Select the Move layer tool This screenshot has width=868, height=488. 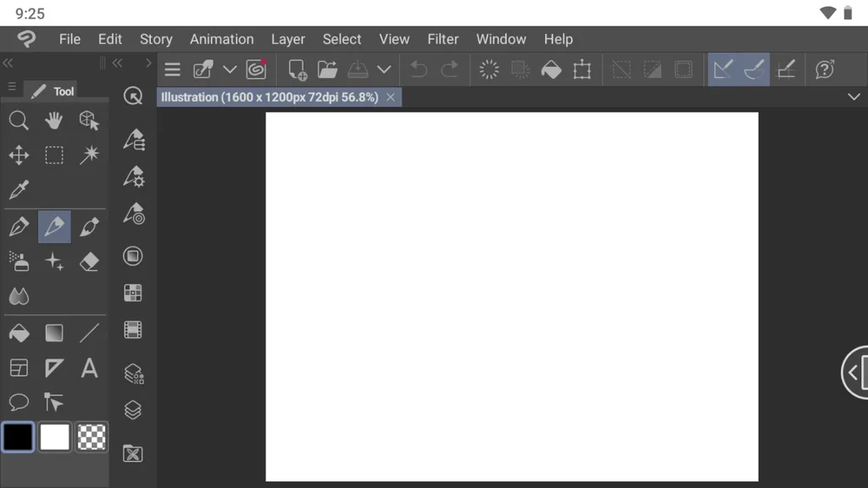click(x=19, y=156)
